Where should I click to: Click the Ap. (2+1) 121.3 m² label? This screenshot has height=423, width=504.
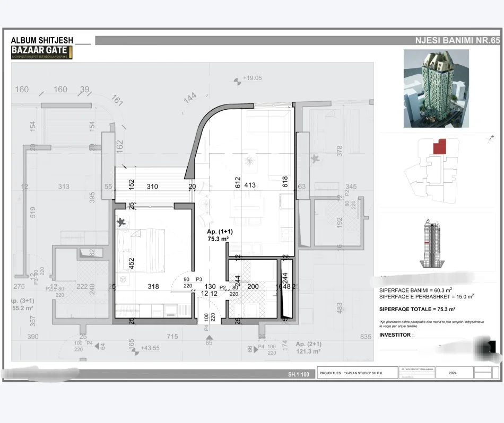308,347
